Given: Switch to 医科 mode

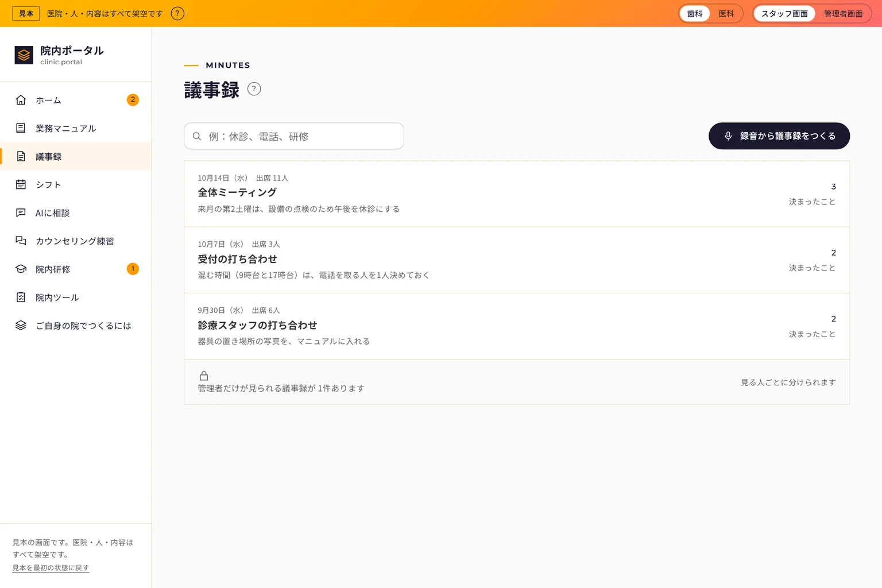Looking at the screenshot, I should coord(726,14).
